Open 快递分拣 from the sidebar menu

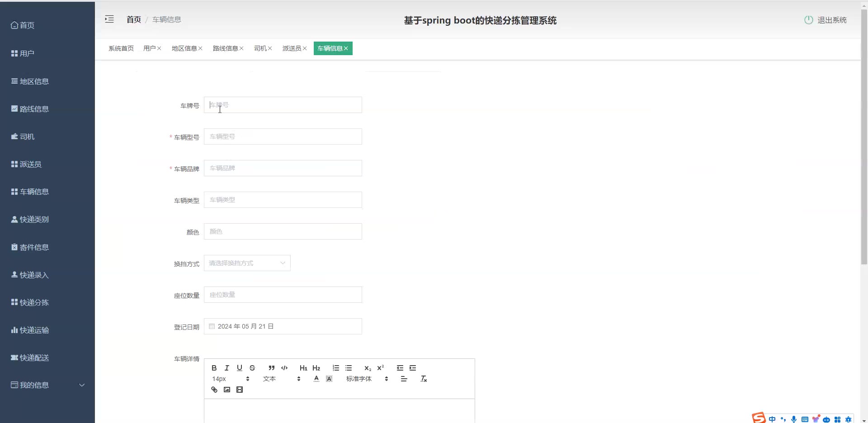(x=34, y=302)
